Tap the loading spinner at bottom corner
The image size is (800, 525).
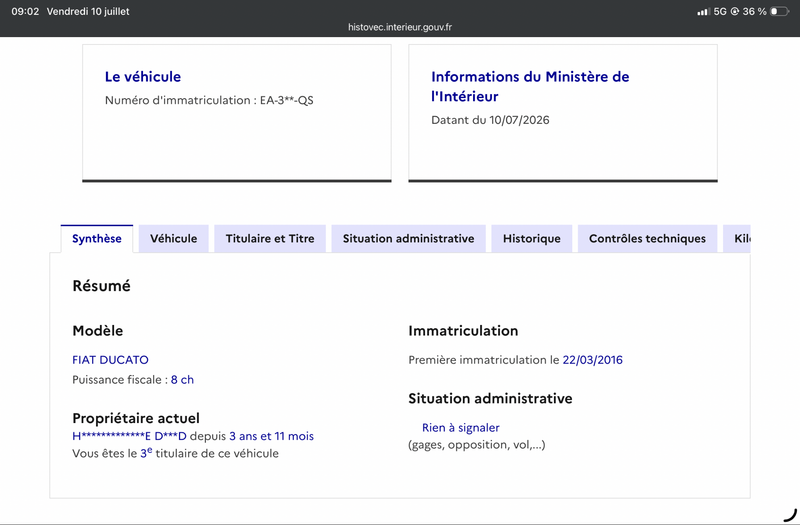click(790, 514)
